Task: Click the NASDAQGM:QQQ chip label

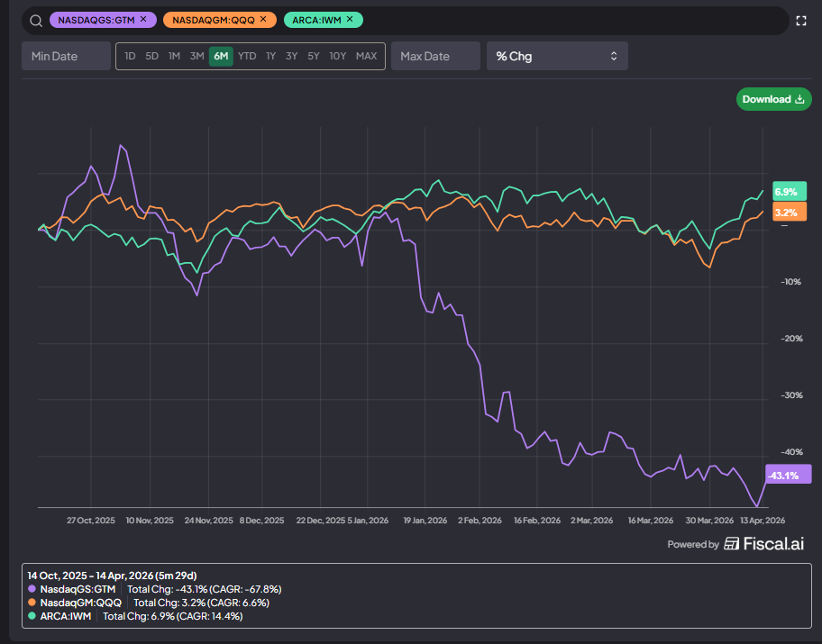Action: pyautogui.click(x=214, y=20)
